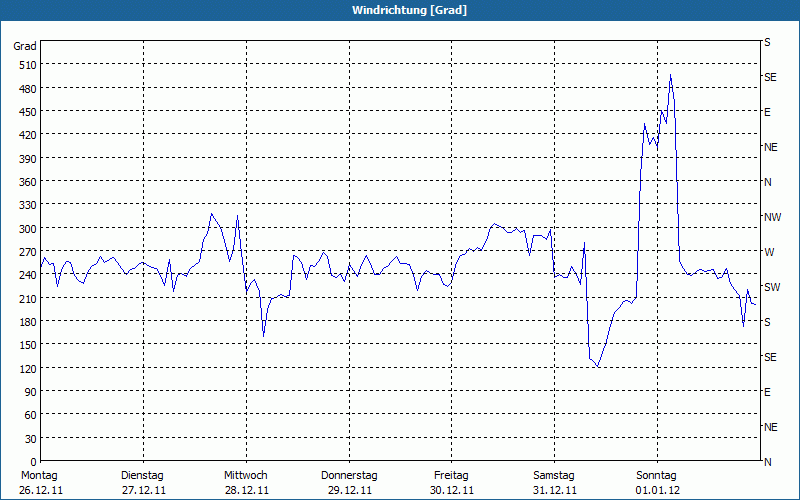The width and height of the screenshot is (800, 500).
Task: Click the date 26.12.11
Action: click(41, 491)
